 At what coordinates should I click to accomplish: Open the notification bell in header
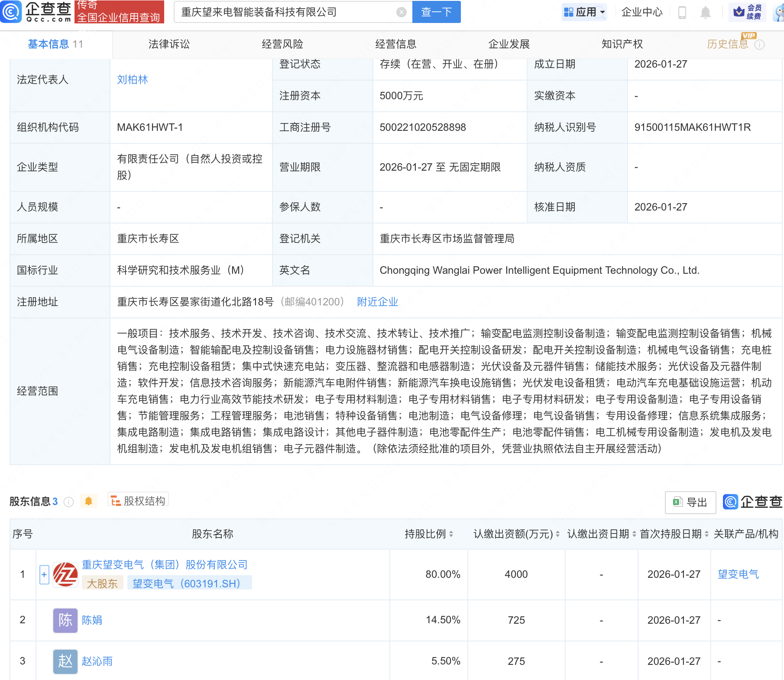pyautogui.click(x=705, y=13)
